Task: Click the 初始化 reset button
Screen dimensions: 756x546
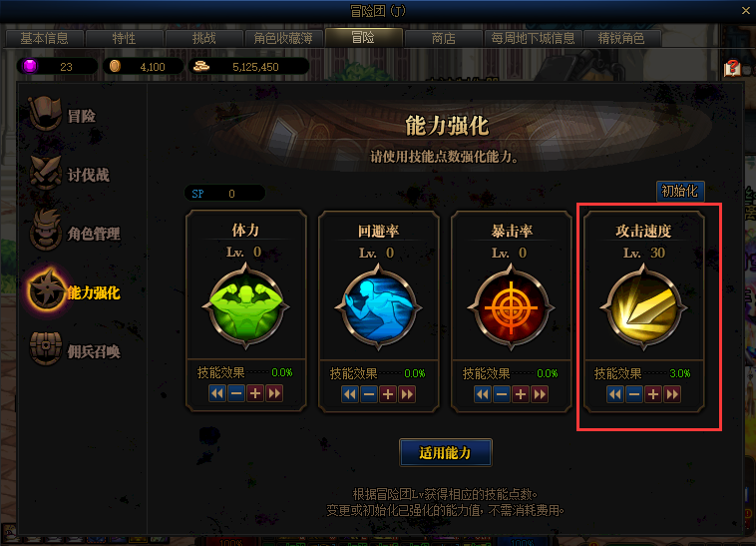Action: [x=680, y=191]
